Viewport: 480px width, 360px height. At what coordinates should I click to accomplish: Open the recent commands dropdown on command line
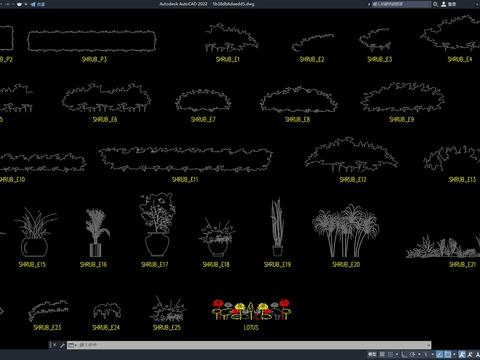(x=72, y=345)
